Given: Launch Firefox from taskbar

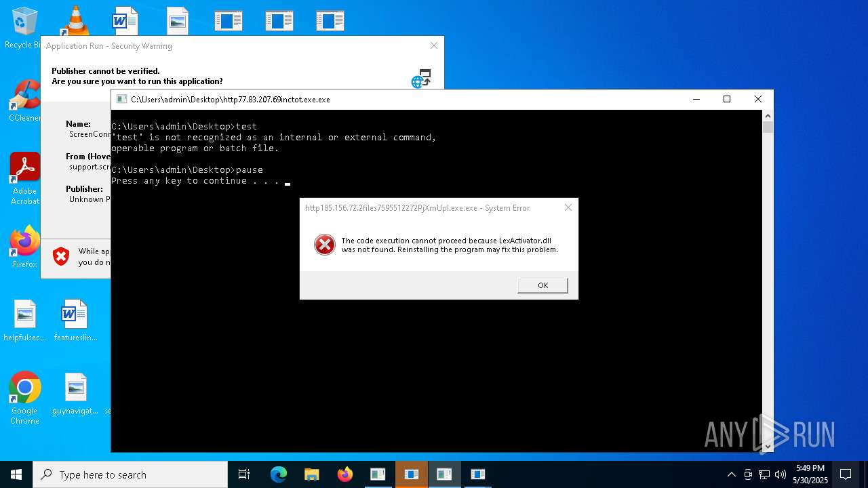Looking at the screenshot, I should (x=345, y=474).
